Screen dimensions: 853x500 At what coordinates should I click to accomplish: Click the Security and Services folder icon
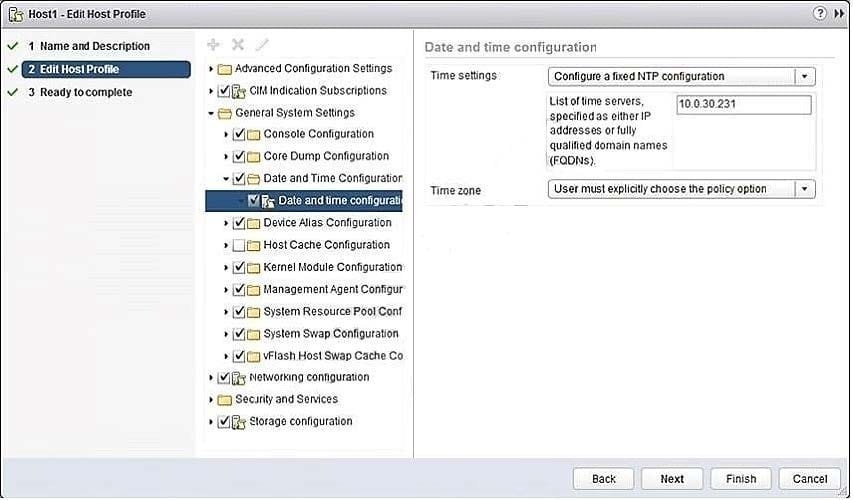[225, 400]
